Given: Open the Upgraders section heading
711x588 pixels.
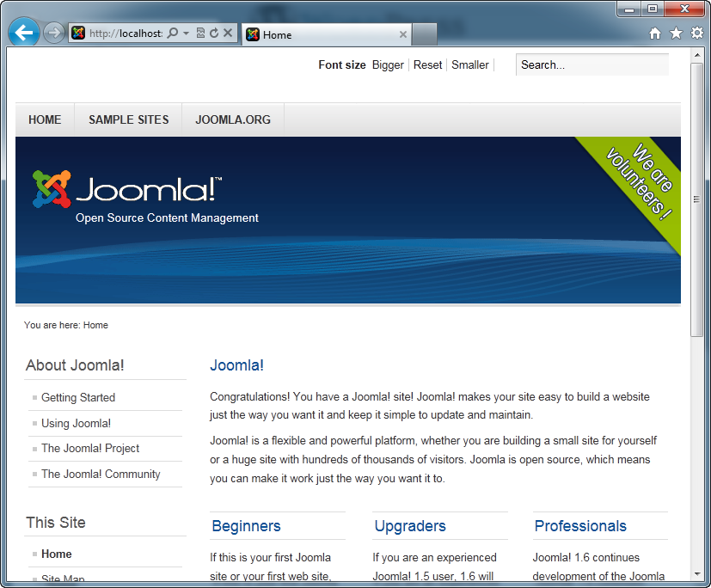Looking at the screenshot, I should [x=409, y=525].
